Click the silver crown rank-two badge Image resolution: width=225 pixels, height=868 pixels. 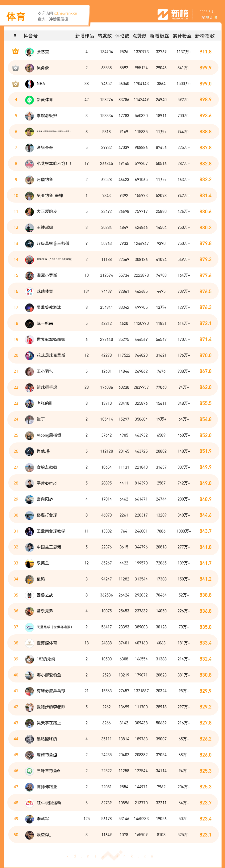(15, 68)
